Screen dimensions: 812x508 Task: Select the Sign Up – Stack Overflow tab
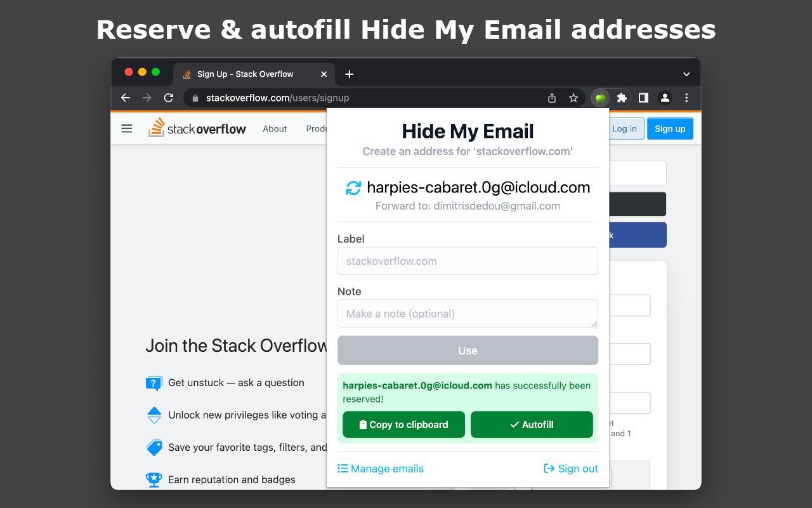[x=245, y=74]
